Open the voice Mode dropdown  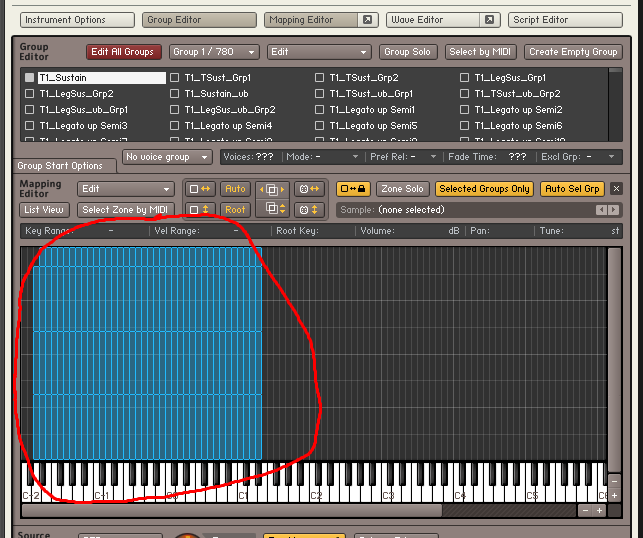point(322,157)
